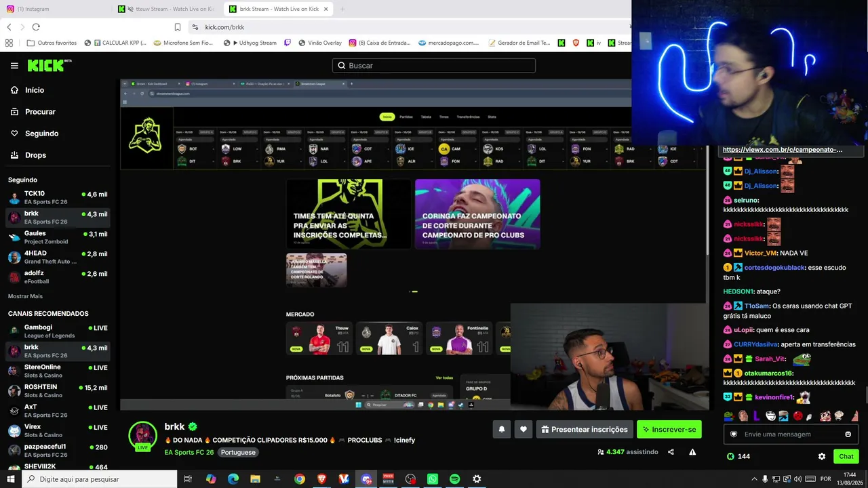The width and height of the screenshot is (868, 488).
Task: Open Google Chrome from the taskbar
Action: coord(300,479)
